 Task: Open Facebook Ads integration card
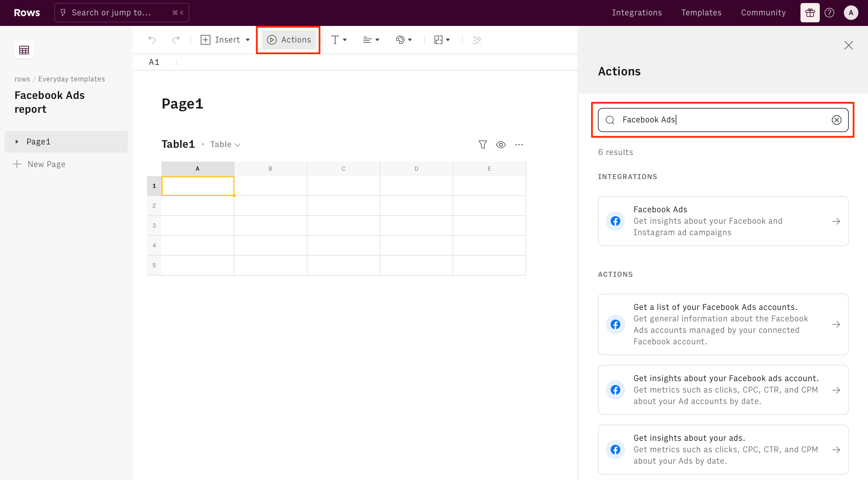point(723,221)
